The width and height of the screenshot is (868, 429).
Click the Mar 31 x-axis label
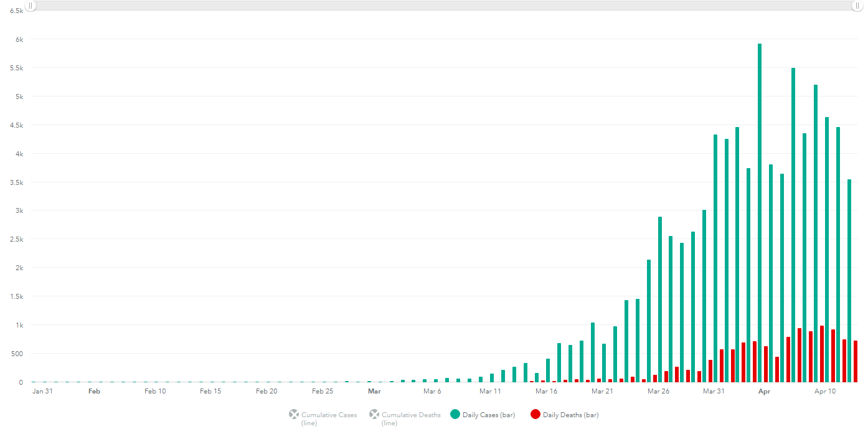pyautogui.click(x=714, y=392)
